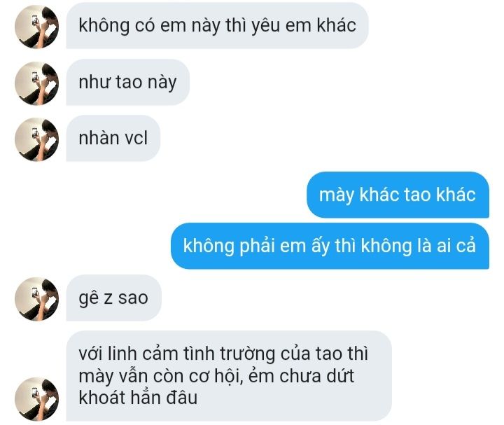The width and height of the screenshot is (504, 425).
Task: Select the 'không có em này thì yêu em khác' bubble
Action: 217,26
